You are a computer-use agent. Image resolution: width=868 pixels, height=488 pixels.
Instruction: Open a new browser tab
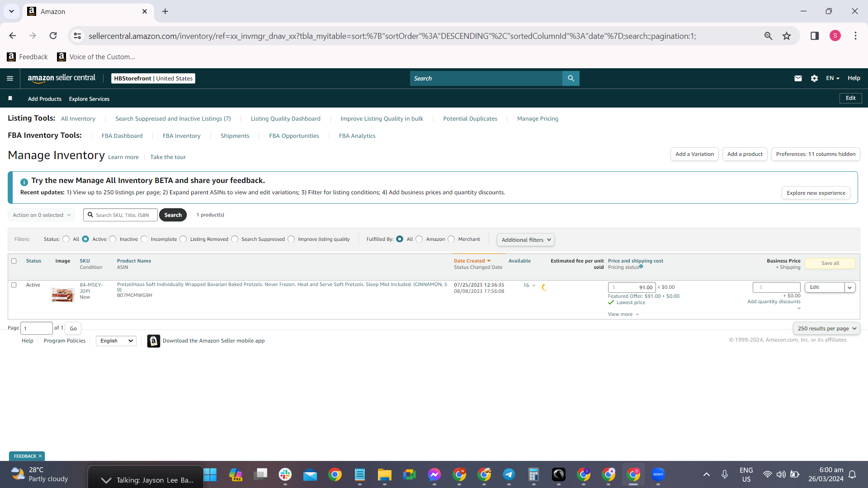165,11
